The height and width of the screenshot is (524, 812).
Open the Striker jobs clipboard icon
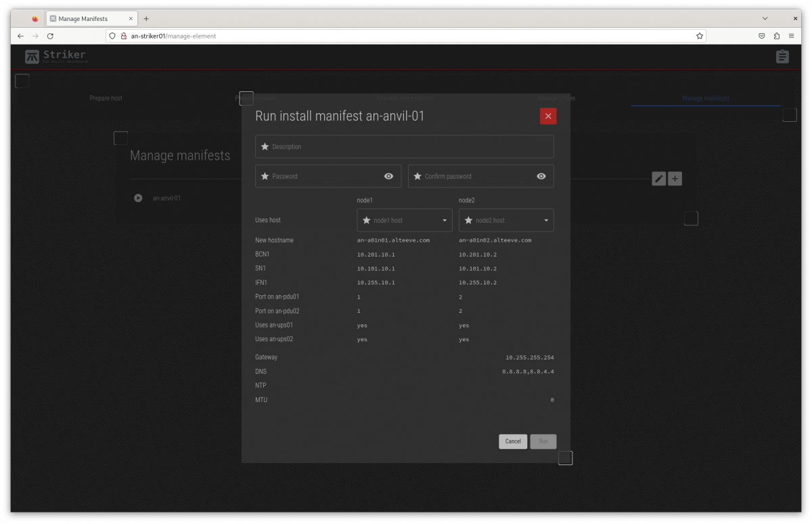(x=782, y=57)
